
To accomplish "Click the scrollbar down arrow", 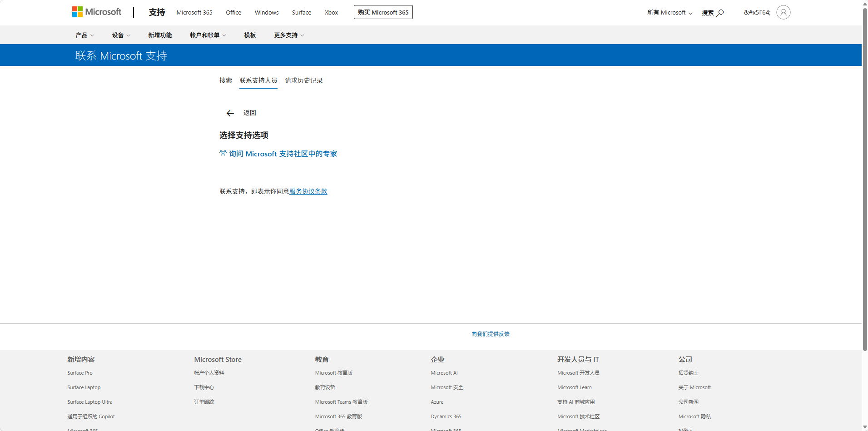I will (865, 427).
